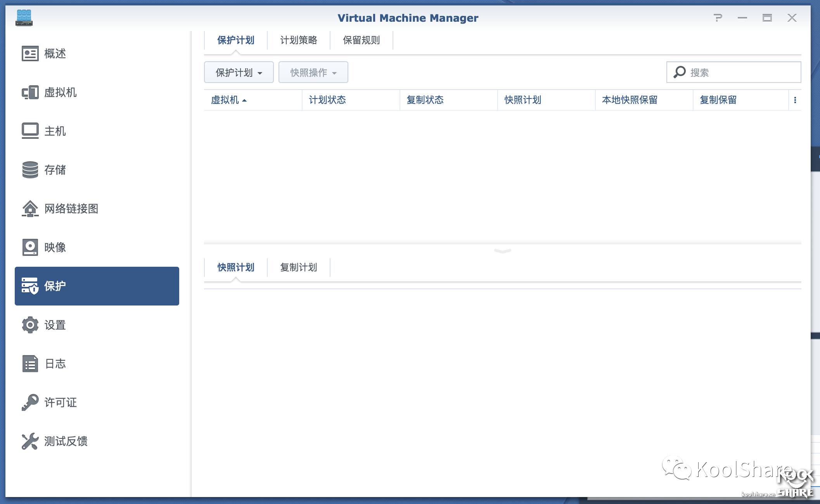The height and width of the screenshot is (504, 820).
Task: Open the 主机 host icon
Action: coord(30,131)
